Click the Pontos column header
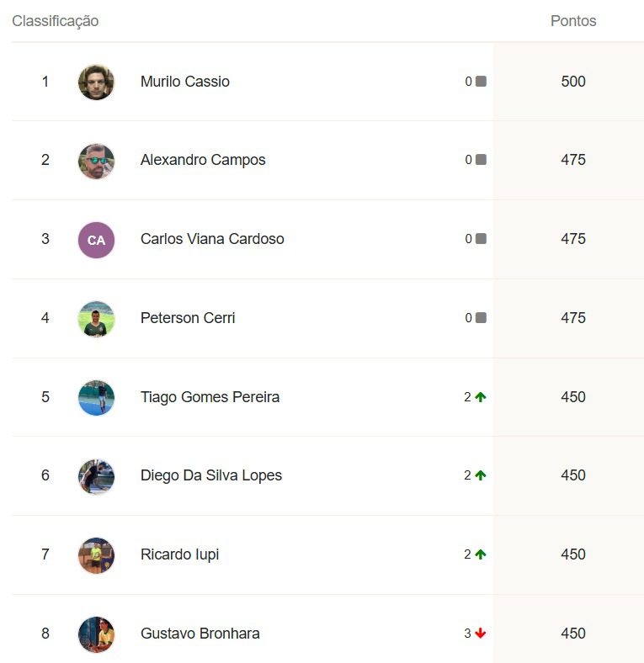644x663 pixels. click(x=573, y=21)
